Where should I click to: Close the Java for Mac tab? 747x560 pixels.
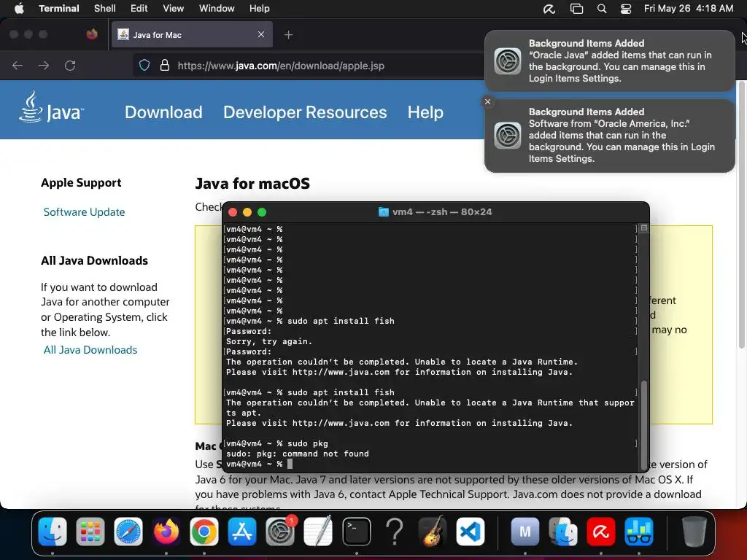[x=261, y=34]
